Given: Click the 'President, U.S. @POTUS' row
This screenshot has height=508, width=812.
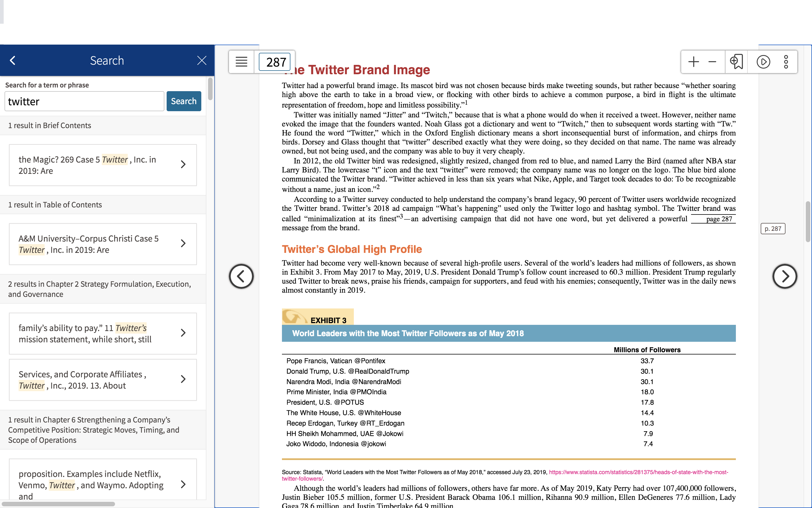Looking at the screenshot, I should [x=509, y=402].
